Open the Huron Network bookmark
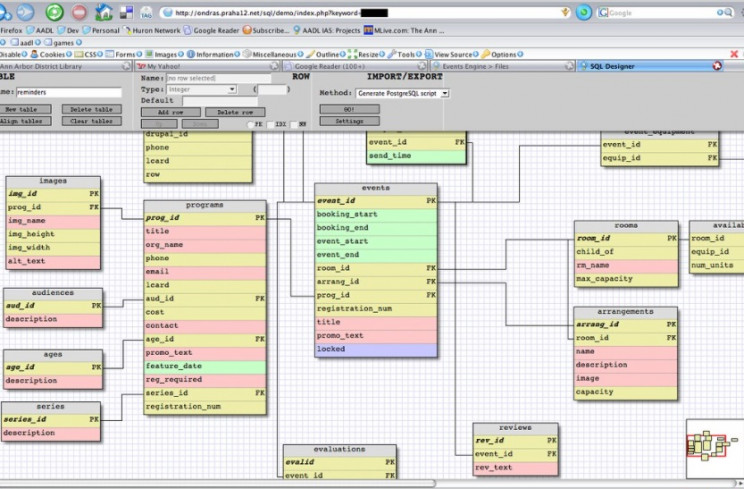The height and width of the screenshot is (489, 744). pyautogui.click(x=152, y=30)
